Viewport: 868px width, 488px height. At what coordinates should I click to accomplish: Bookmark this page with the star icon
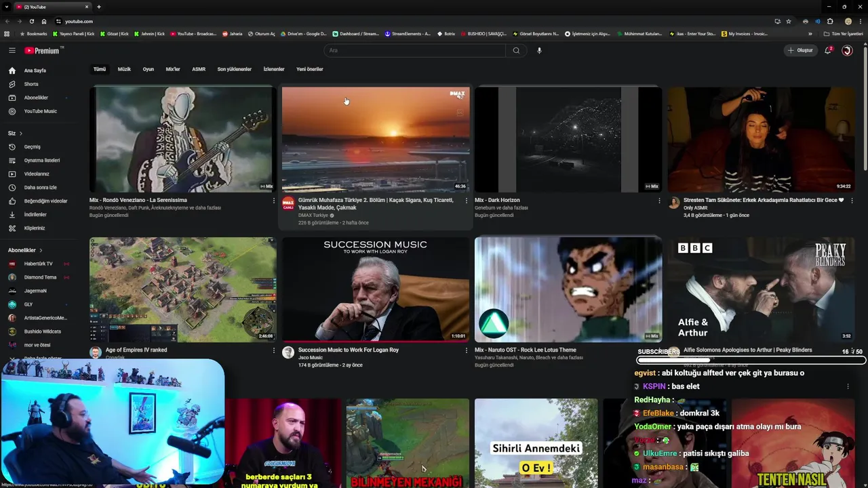click(789, 21)
